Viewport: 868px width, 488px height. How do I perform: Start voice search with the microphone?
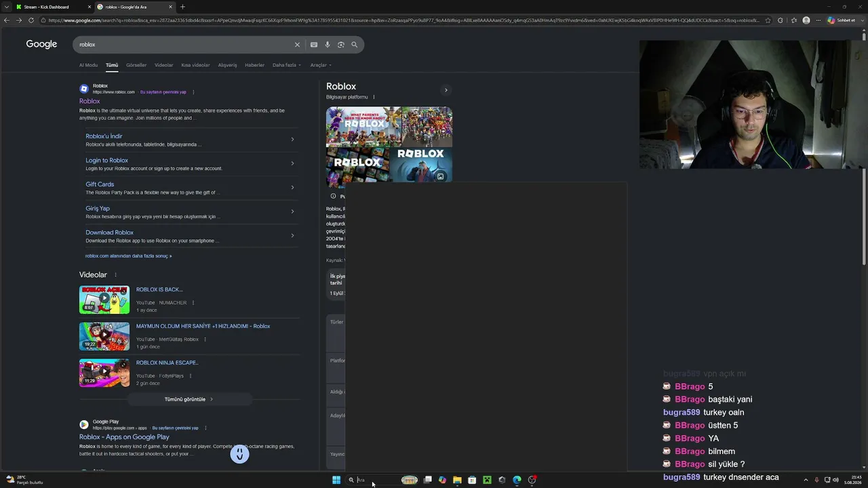coord(328,45)
